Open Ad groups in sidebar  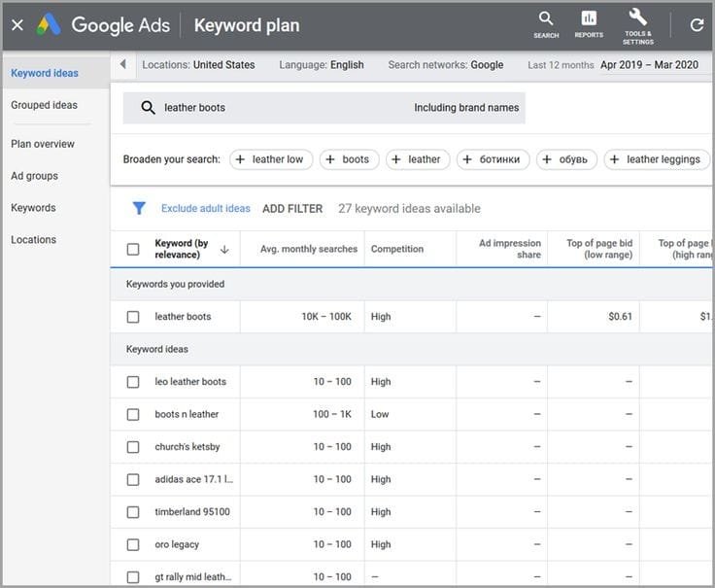tap(35, 176)
